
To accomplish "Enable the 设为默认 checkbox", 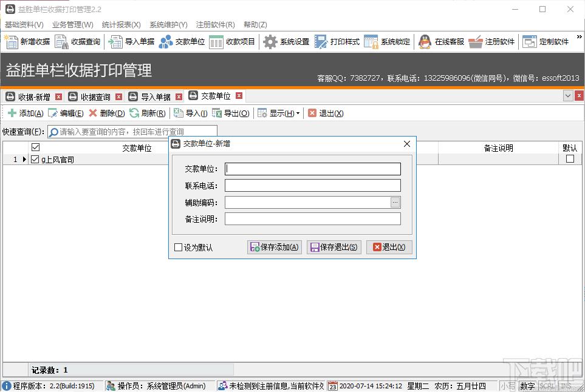I will click(178, 248).
